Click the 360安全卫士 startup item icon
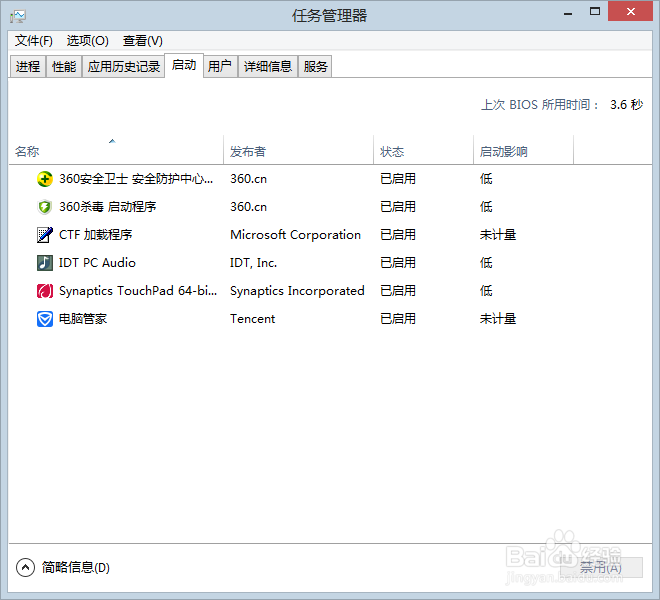Image resolution: width=660 pixels, height=600 pixels. 45,179
